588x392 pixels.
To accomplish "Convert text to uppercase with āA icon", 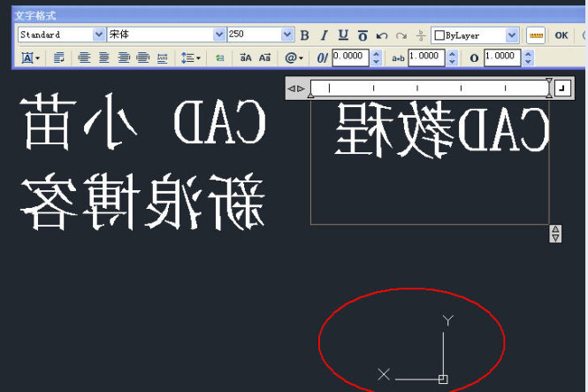I will tap(246, 58).
